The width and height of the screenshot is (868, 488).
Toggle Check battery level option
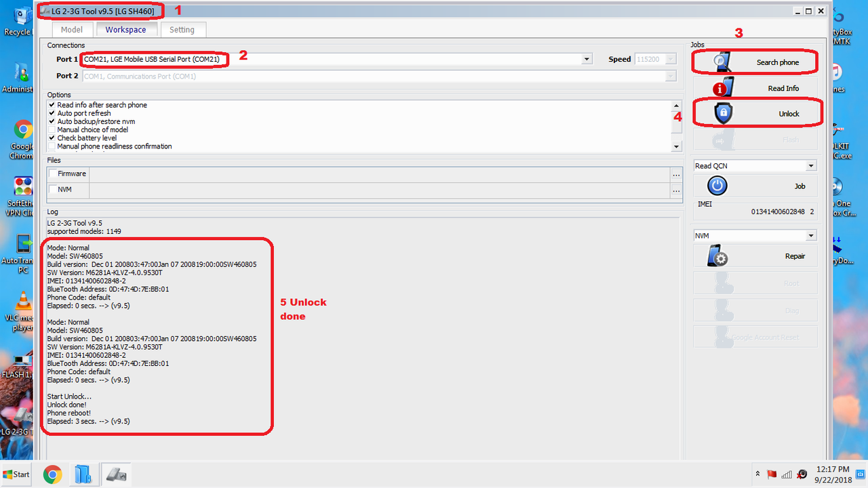pyautogui.click(x=52, y=138)
